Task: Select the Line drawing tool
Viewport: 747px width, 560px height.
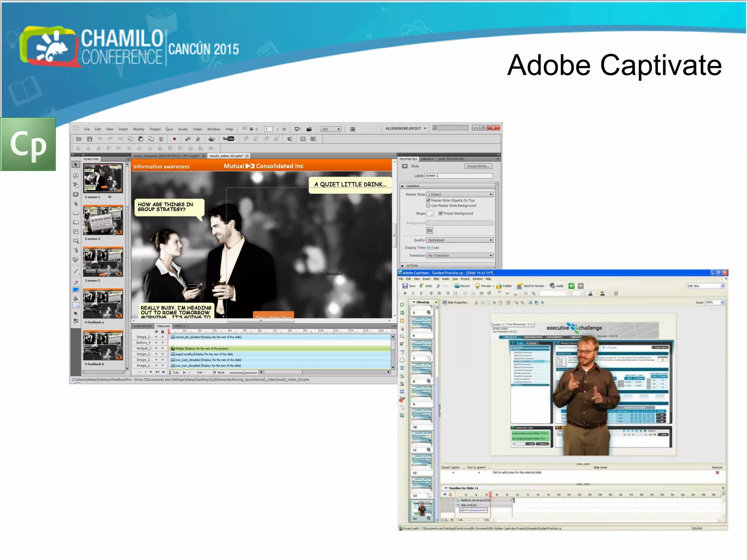Action: coord(76,271)
